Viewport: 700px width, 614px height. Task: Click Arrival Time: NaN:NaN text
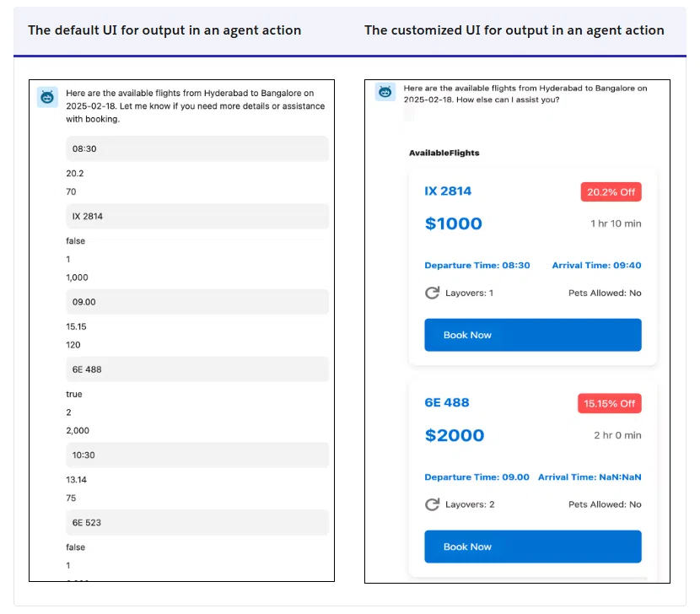click(590, 477)
